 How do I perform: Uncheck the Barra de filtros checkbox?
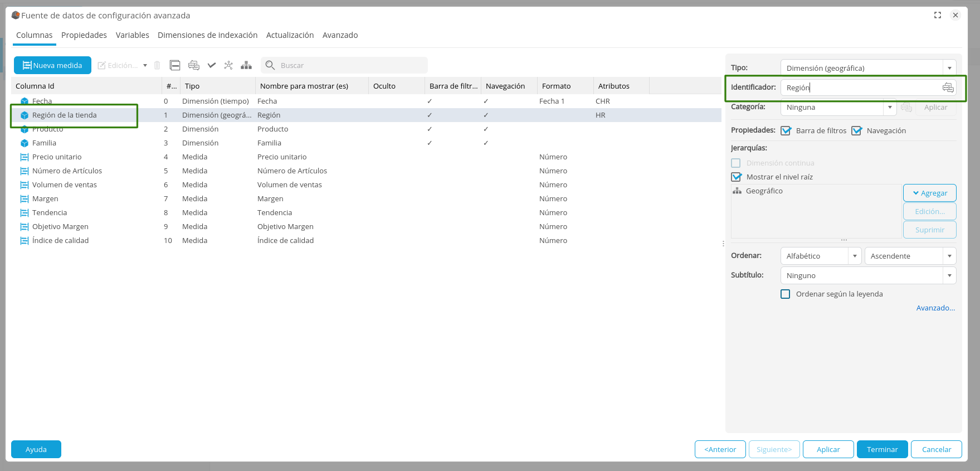(786, 130)
